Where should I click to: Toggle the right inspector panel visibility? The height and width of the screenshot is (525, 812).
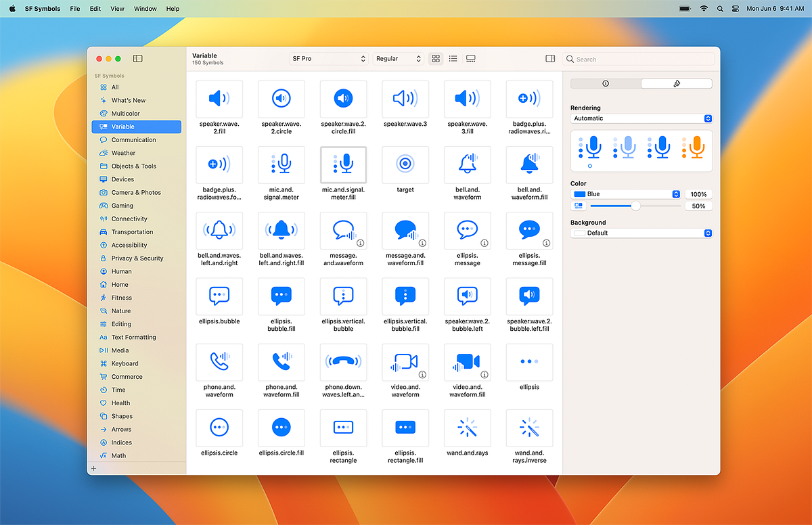click(549, 59)
